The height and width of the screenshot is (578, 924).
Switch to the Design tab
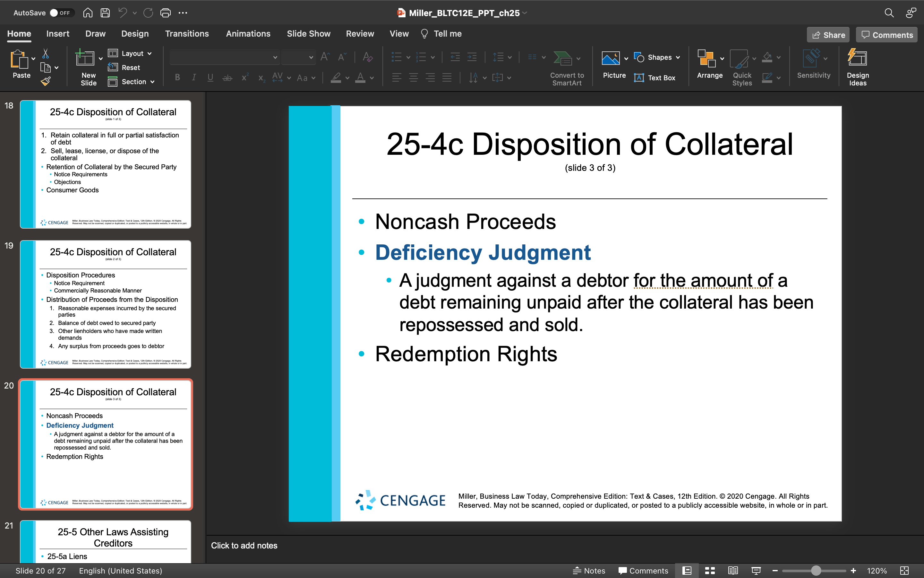coord(135,34)
